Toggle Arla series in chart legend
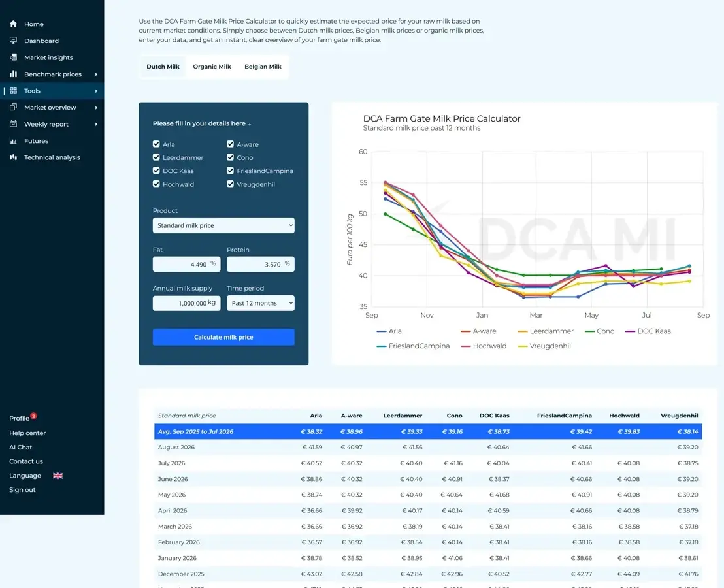The width and height of the screenshot is (724, 588). (x=389, y=331)
